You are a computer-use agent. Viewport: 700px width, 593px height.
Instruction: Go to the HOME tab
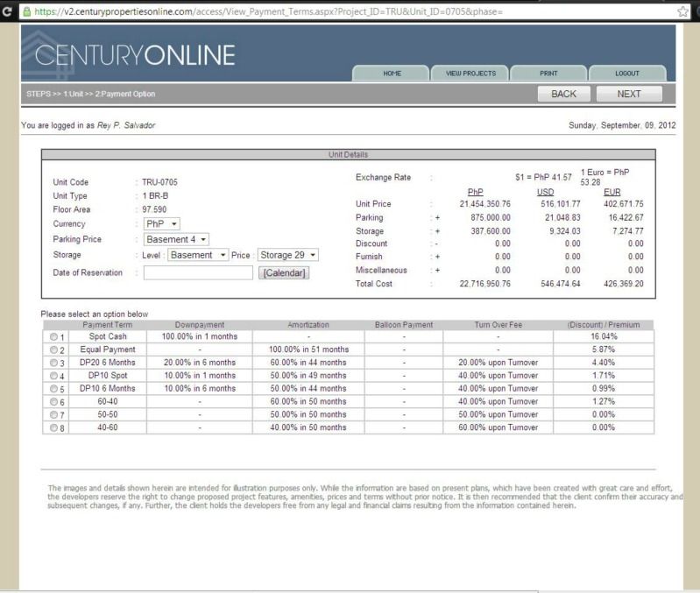(x=392, y=74)
